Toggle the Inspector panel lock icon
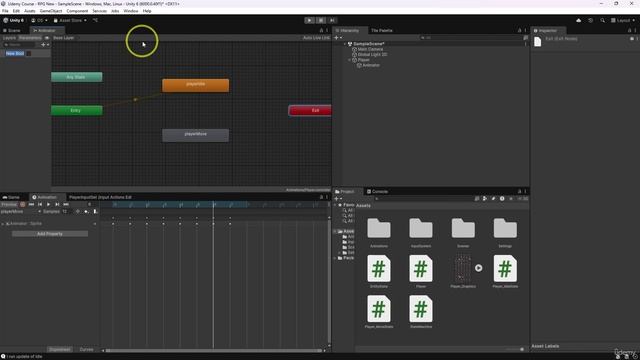This screenshot has height=360, width=640. point(630,31)
